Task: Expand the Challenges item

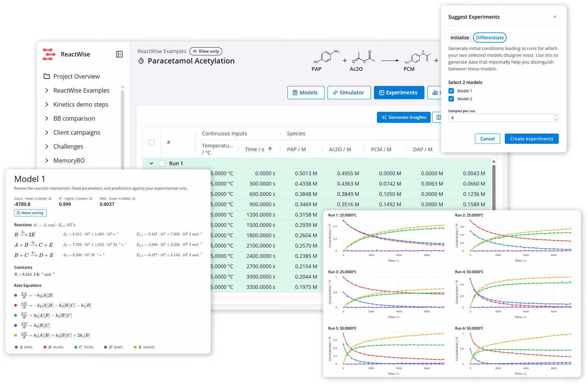Action: click(x=47, y=146)
